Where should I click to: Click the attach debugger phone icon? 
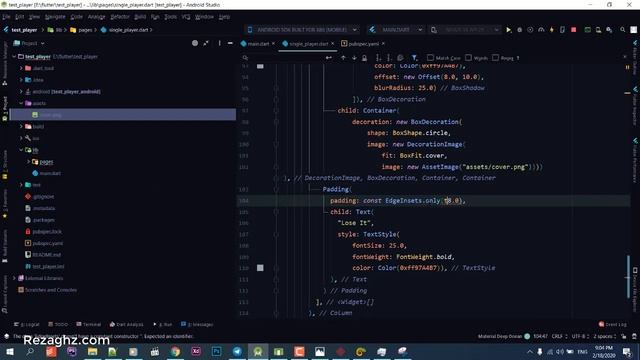[562, 30]
